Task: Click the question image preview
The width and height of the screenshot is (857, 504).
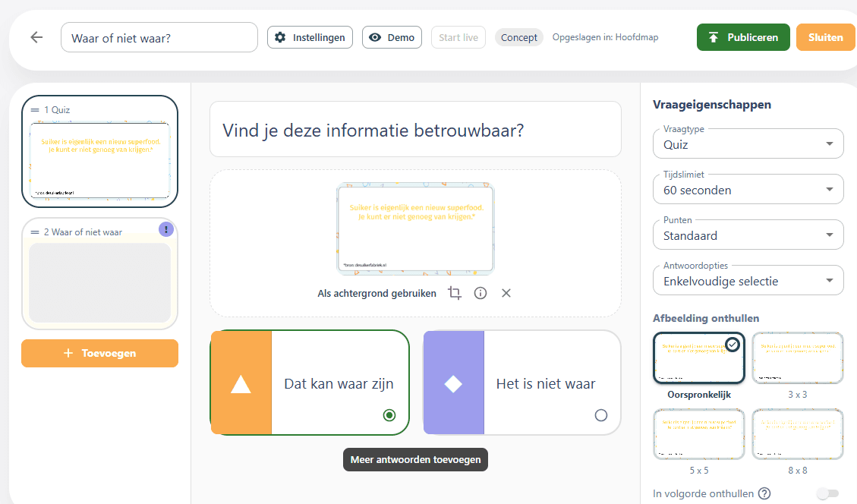Action: (x=415, y=228)
